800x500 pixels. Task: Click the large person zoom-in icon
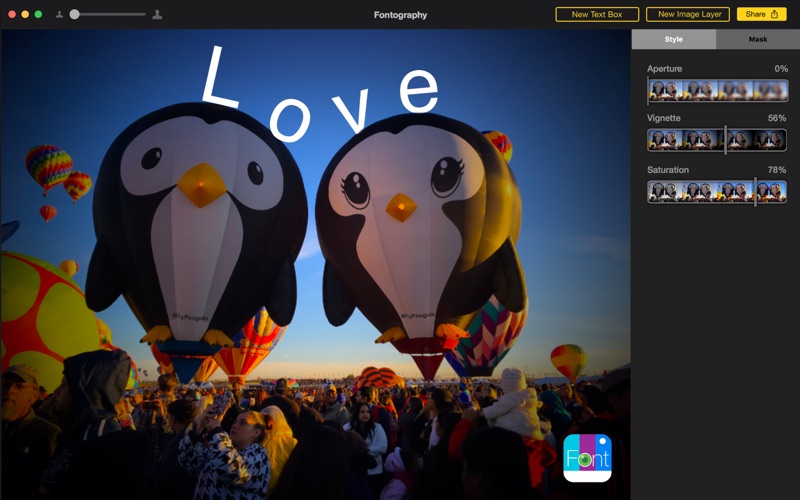(157, 15)
